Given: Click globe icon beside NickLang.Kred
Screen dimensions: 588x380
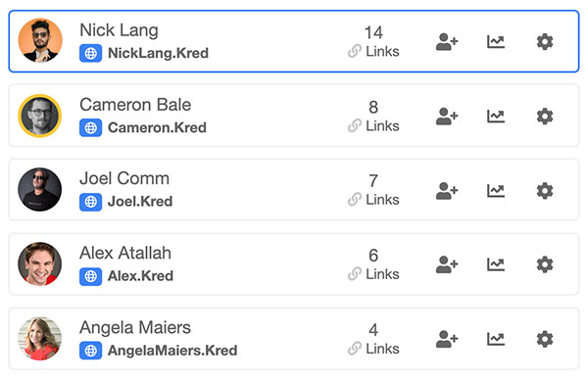Looking at the screenshot, I should coord(90,53).
